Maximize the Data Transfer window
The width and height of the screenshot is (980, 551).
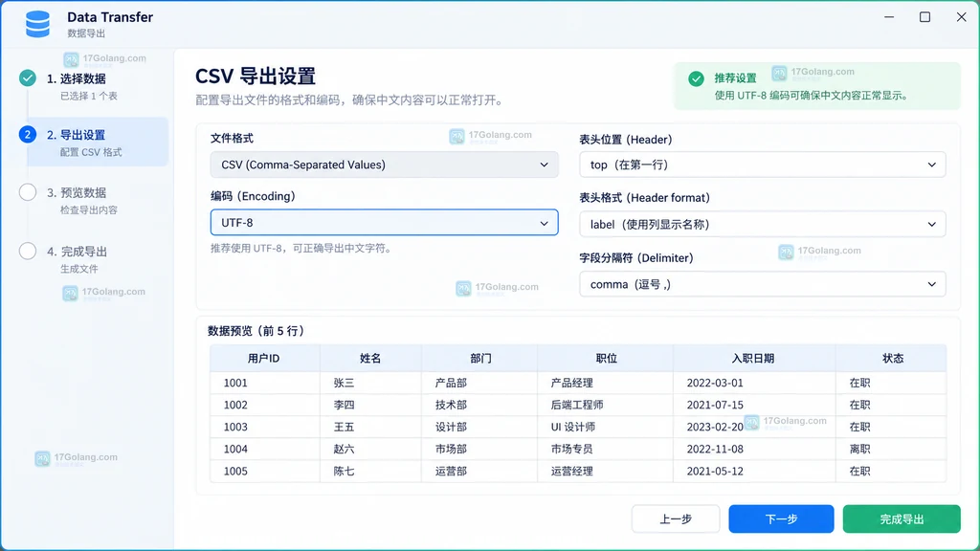pyautogui.click(x=925, y=17)
